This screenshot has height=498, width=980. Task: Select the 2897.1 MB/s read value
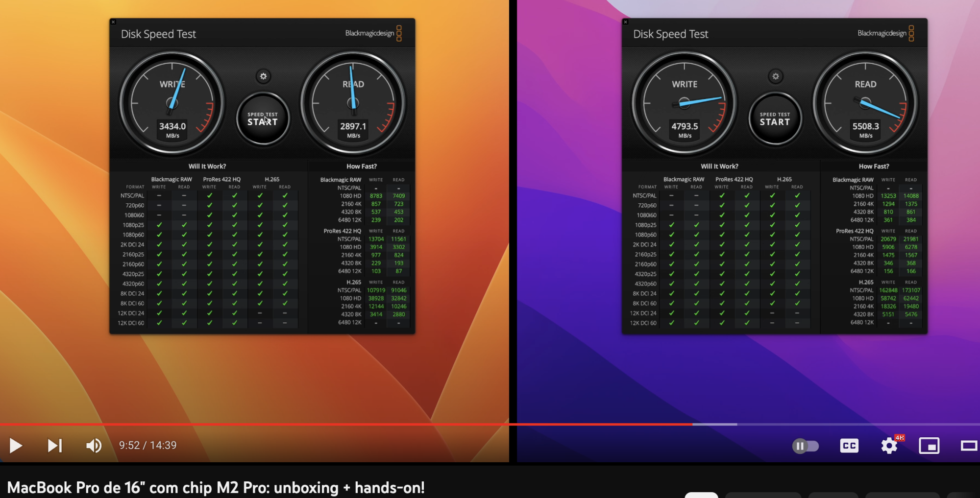353,126
